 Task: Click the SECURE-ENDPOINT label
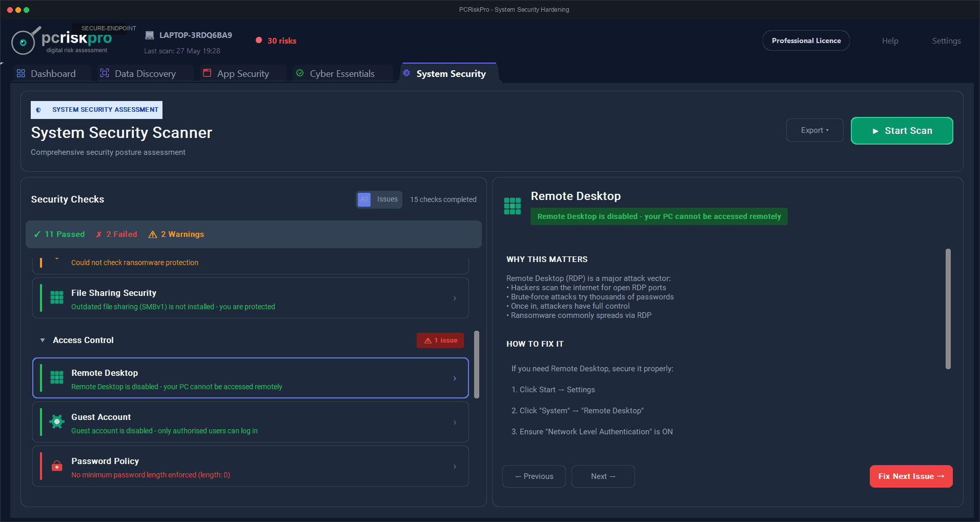pos(109,28)
